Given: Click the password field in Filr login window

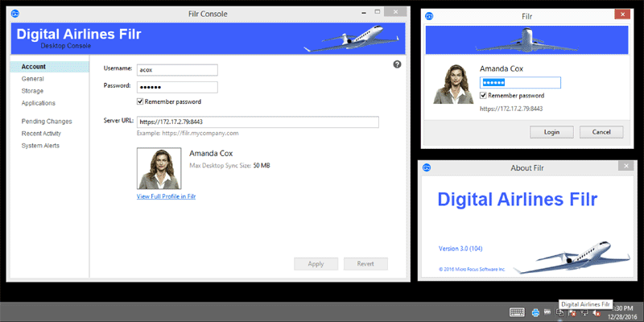Looking at the screenshot, I should [520, 83].
